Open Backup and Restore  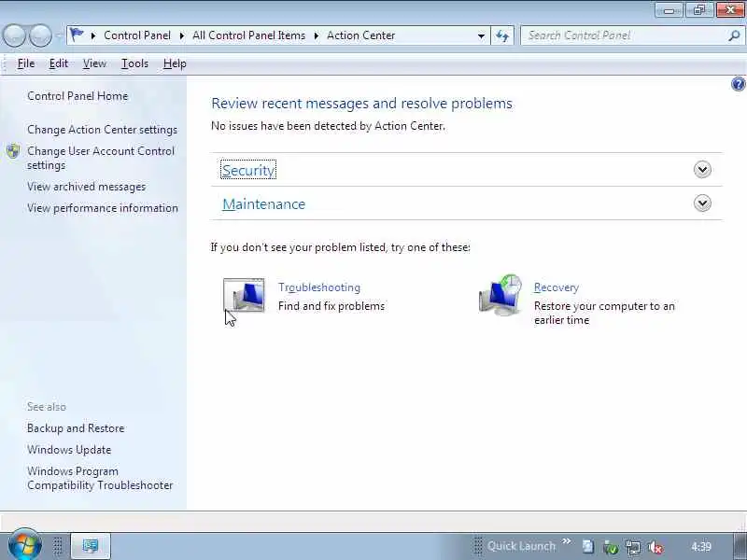(x=76, y=428)
